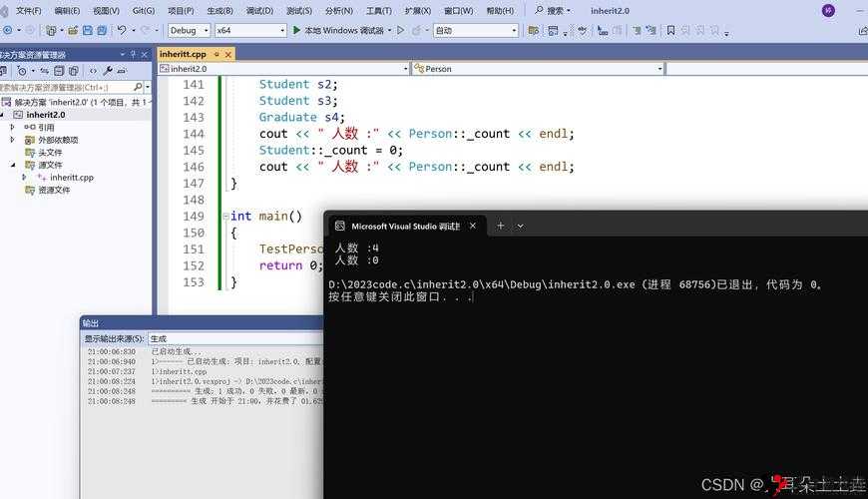
Task: Click the navigate backward arrow icon
Action: tap(8, 31)
